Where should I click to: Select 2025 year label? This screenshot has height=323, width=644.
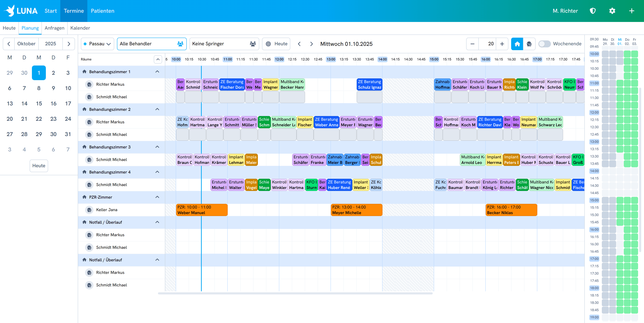point(51,44)
